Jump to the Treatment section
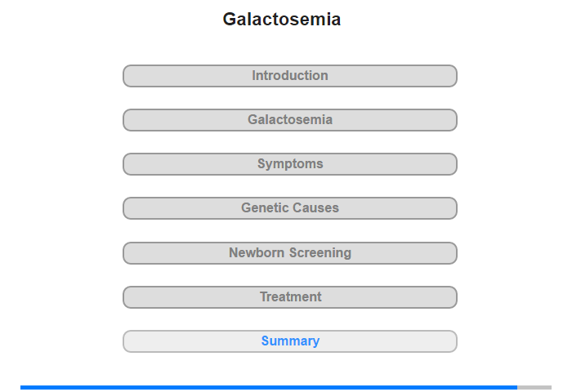 290,297
